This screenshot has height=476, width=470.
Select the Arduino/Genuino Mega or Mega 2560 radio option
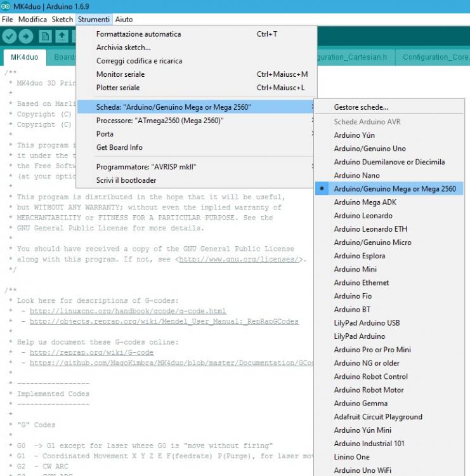click(x=395, y=188)
